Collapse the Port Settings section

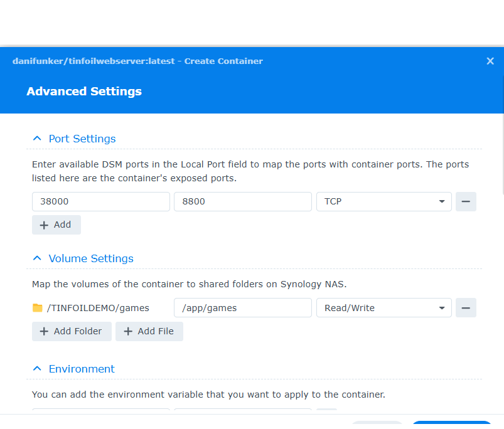pos(37,139)
